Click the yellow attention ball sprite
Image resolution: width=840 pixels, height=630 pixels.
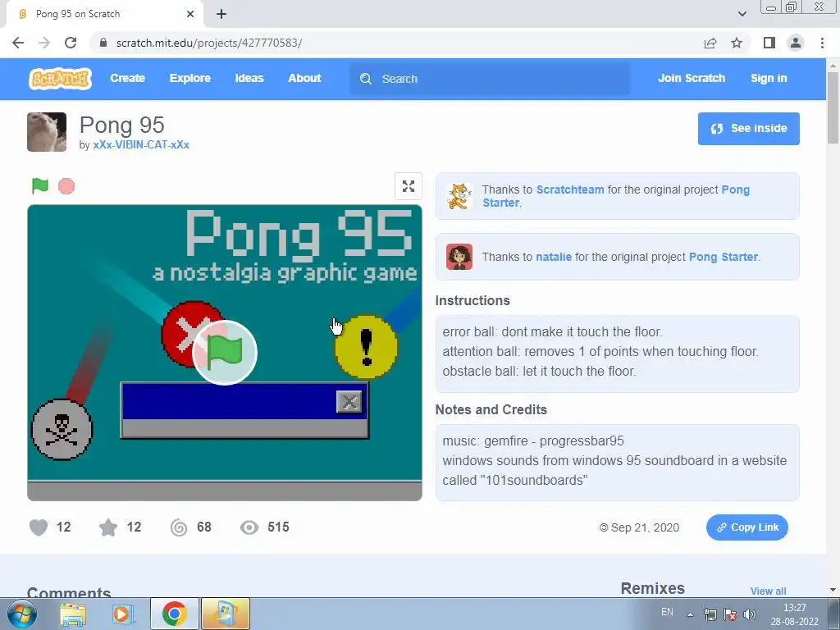click(x=367, y=347)
